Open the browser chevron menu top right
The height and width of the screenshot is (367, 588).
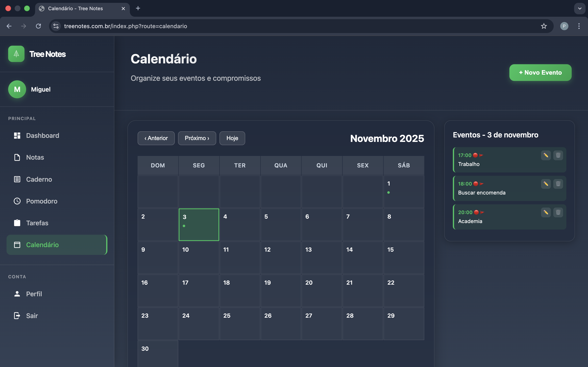tap(580, 9)
